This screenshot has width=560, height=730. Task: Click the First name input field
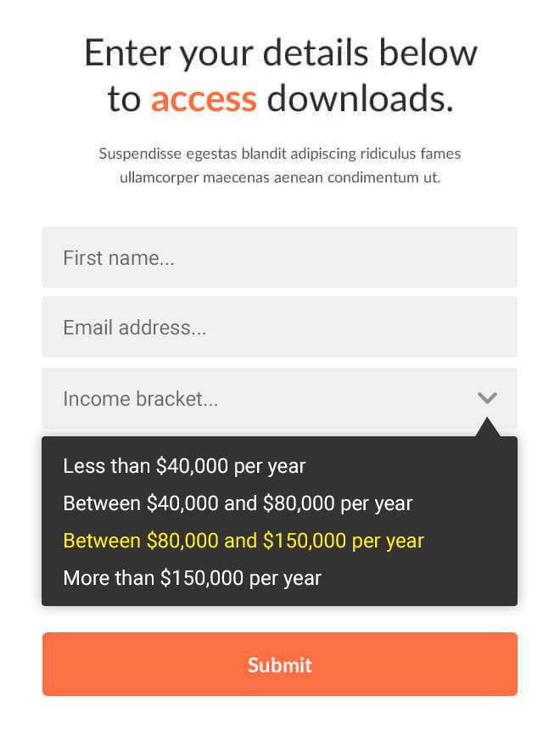(x=279, y=257)
